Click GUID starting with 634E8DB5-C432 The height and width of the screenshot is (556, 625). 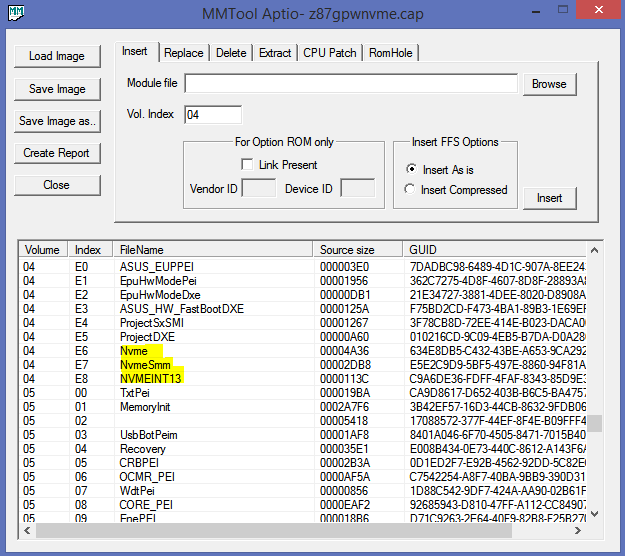[x=497, y=351]
